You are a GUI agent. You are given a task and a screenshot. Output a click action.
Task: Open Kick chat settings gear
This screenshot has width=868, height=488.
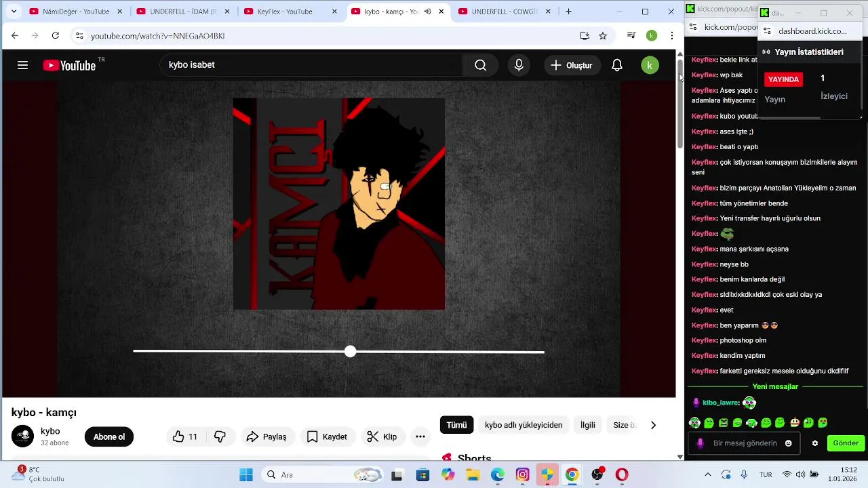click(x=815, y=443)
